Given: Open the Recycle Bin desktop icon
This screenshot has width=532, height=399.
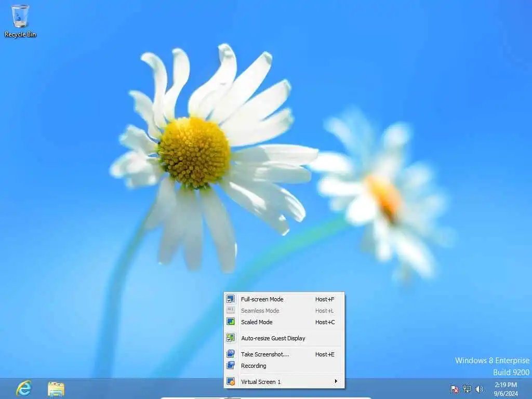Looking at the screenshot, I should pyautogui.click(x=20, y=21).
